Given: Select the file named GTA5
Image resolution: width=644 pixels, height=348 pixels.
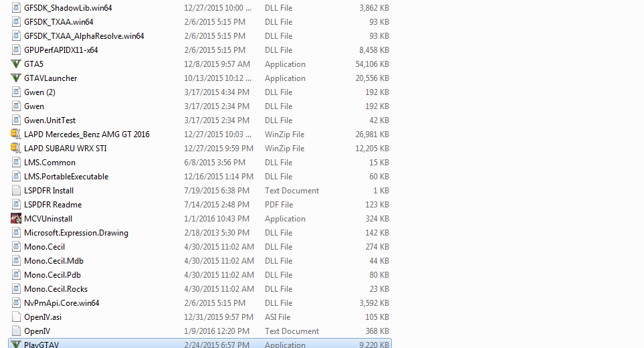Looking at the screenshot, I should [x=33, y=64].
